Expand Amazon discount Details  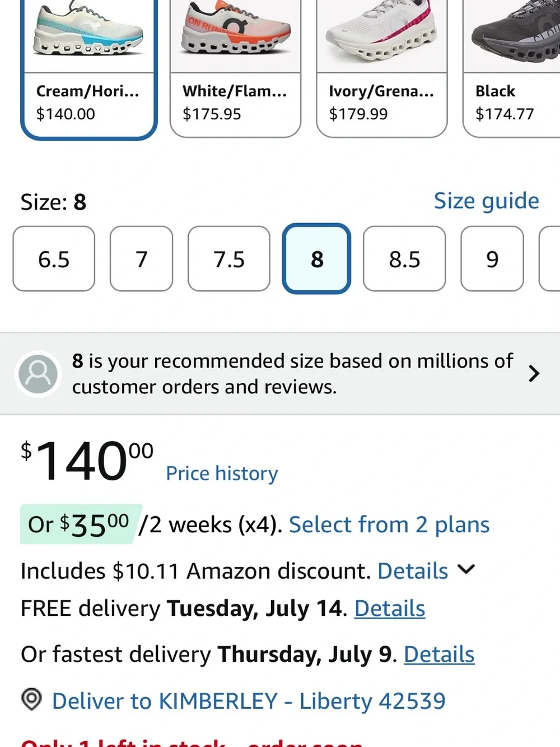pyautogui.click(x=413, y=571)
